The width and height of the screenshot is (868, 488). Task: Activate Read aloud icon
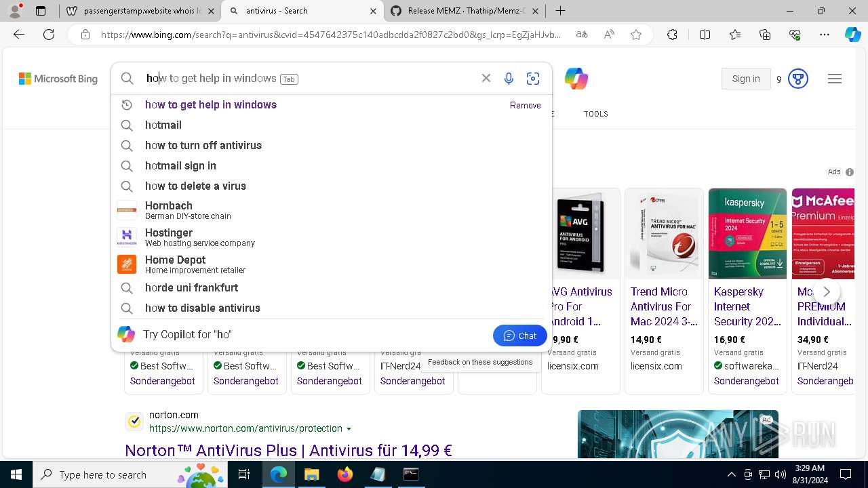point(609,35)
